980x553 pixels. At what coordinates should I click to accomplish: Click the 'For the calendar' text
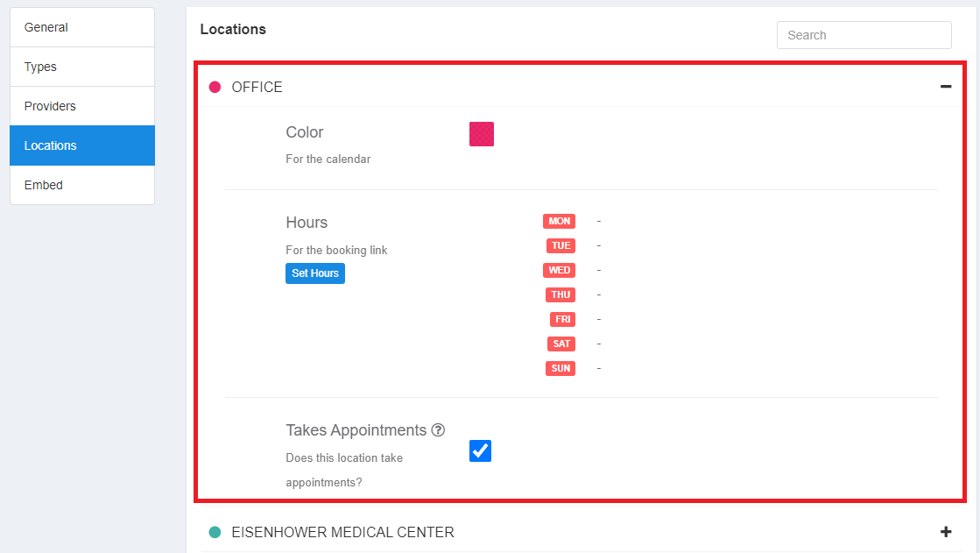point(328,159)
